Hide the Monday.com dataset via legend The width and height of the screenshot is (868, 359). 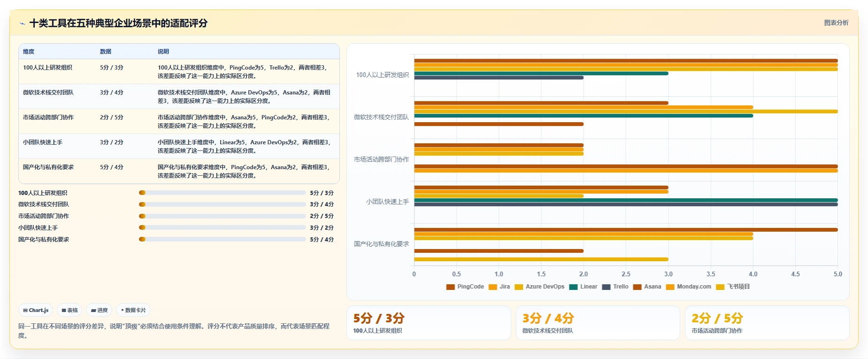click(x=688, y=287)
